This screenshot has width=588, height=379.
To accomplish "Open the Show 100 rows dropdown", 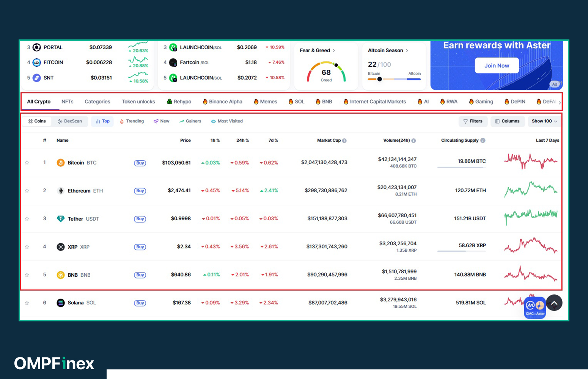I will (544, 121).
